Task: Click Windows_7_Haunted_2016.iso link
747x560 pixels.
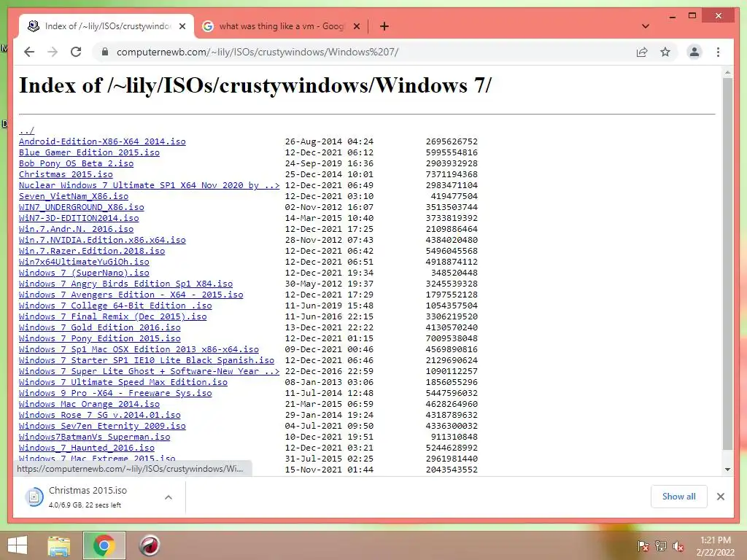Action: click(87, 448)
